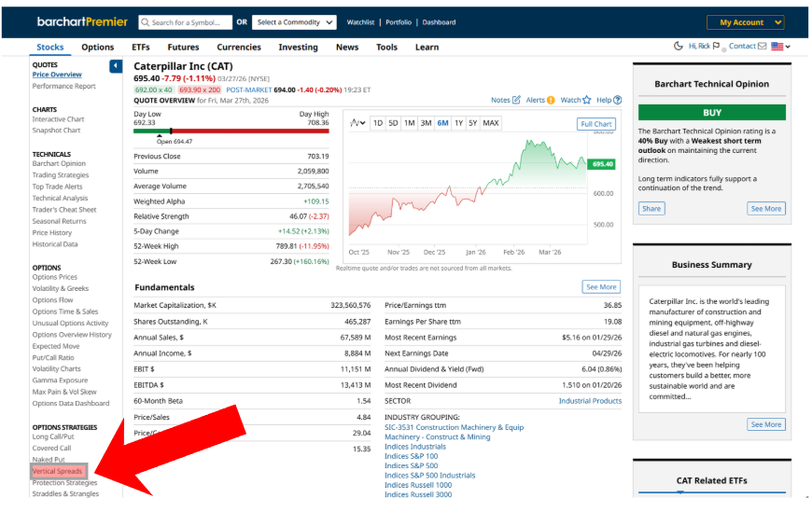Select the 5Y chart range
Image resolution: width=812 pixels, height=512 pixels.
[473, 123]
